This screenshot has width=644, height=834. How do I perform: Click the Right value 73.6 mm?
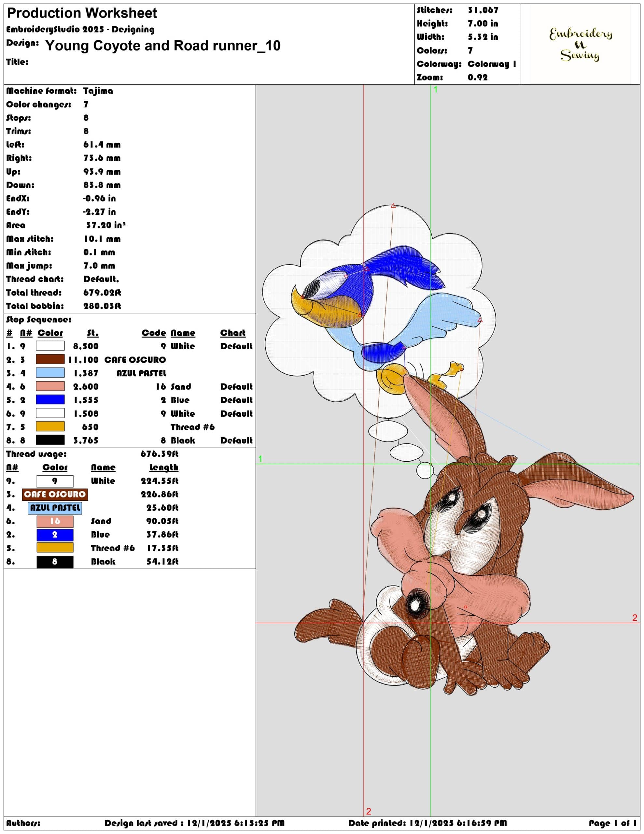click(x=102, y=158)
